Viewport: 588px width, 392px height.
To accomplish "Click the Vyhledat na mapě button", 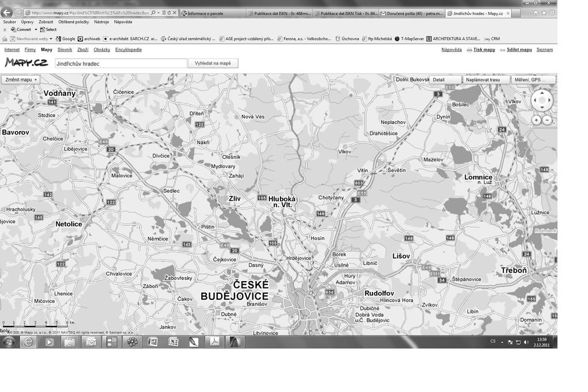I will tap(213, 63).
